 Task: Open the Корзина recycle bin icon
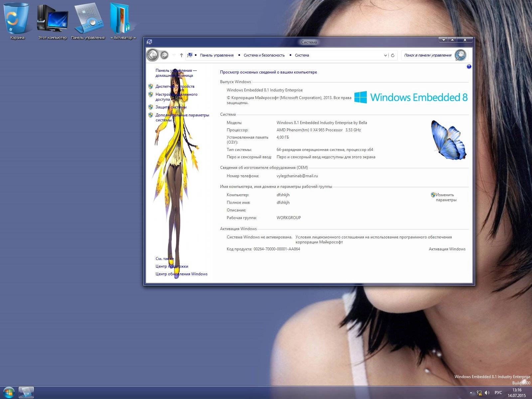[17, 21]
